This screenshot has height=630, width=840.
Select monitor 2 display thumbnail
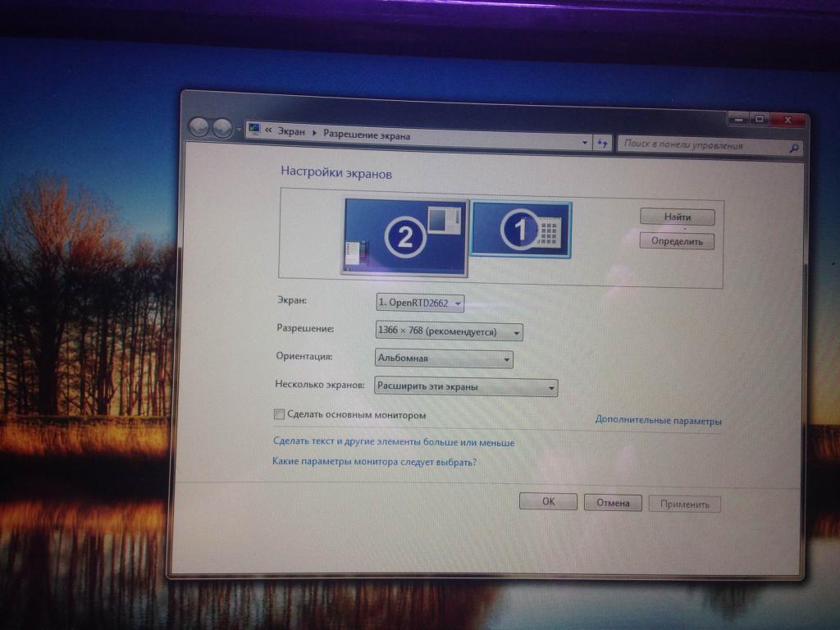click(404, 235)
